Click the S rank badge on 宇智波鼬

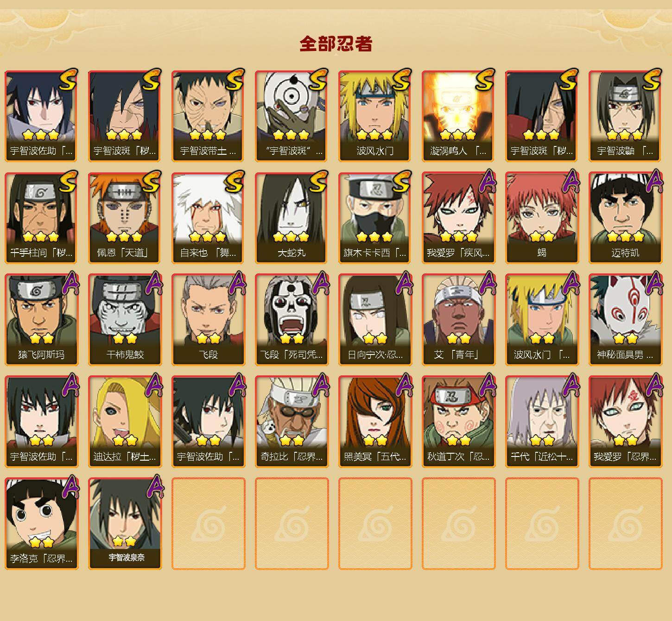[x=652, y=80]
